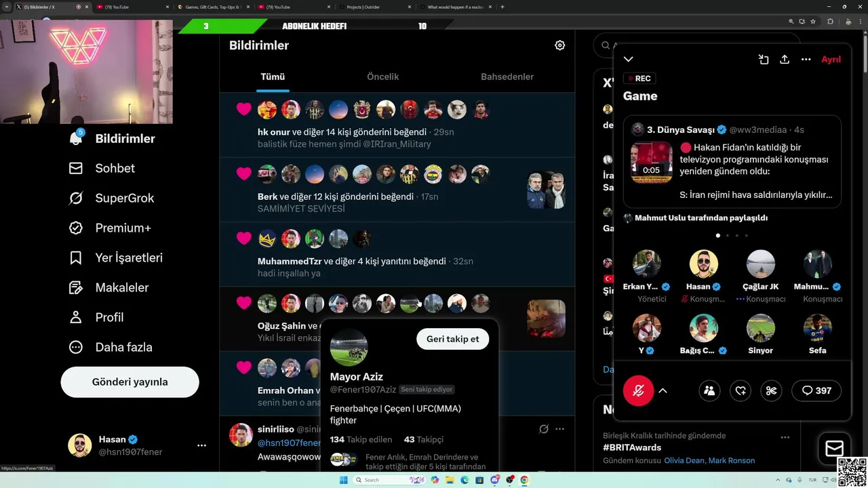Click Gönderi yayınla button

tap(130, 382)
